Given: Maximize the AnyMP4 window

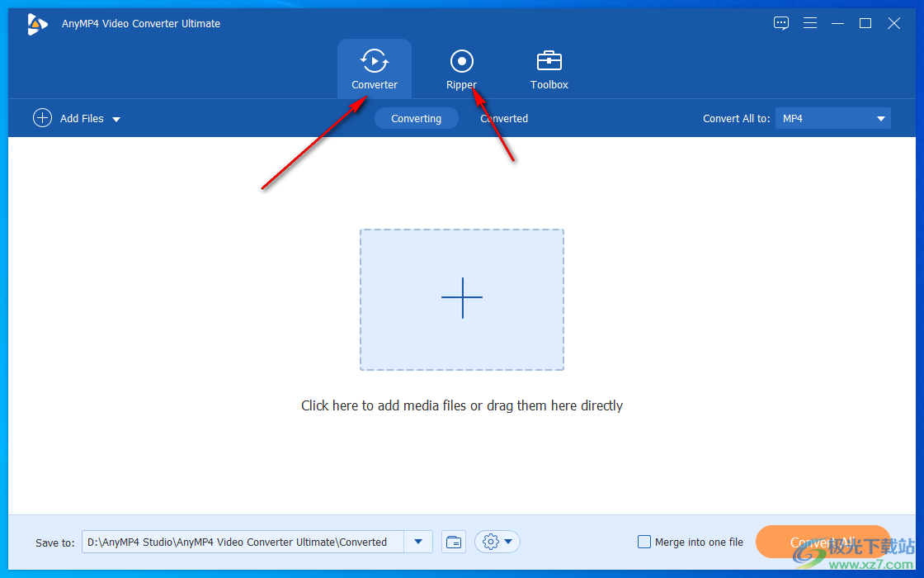Looking at the screenshot, I should point(865,23).
